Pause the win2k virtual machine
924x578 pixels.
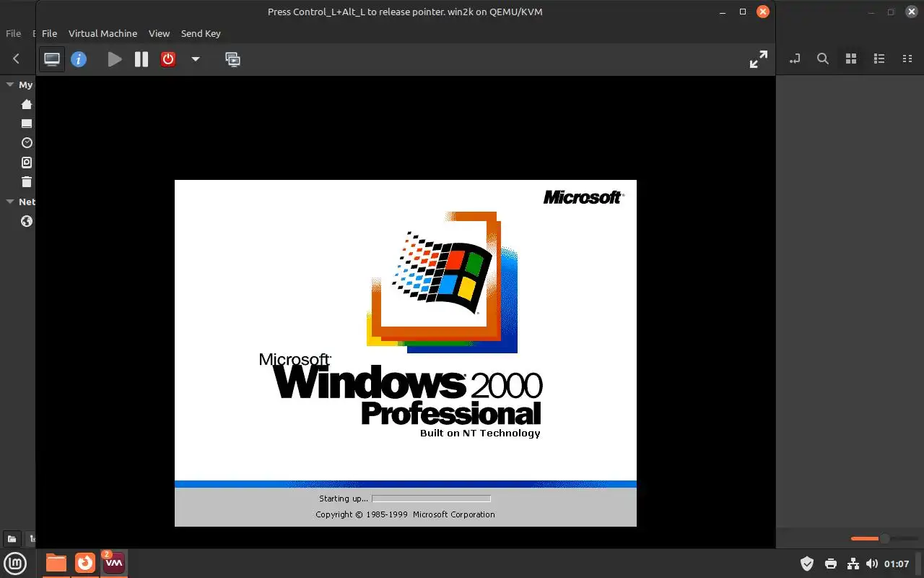[141, 59]
